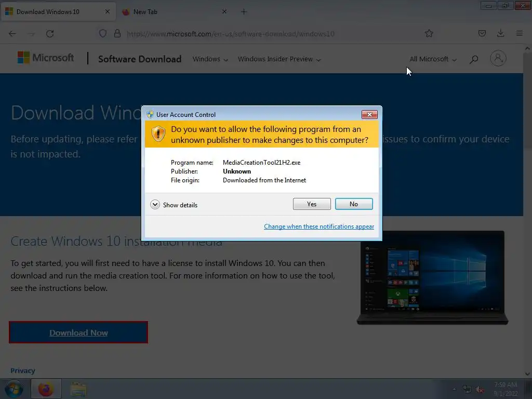Click the scrollbar up arrow
Viewport: 532px width, 399px height.
pyautogui.click(x=528, y=48)
